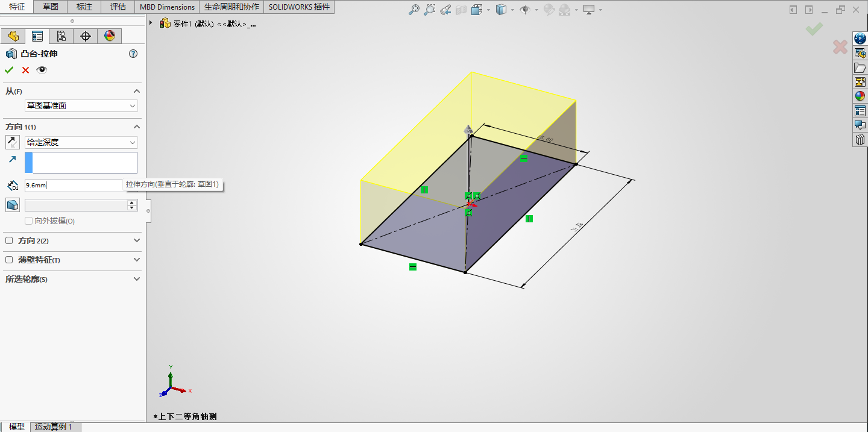Click Apply Scene icon
This screenshot has width=868, height=432.
[x=565, y=10]
